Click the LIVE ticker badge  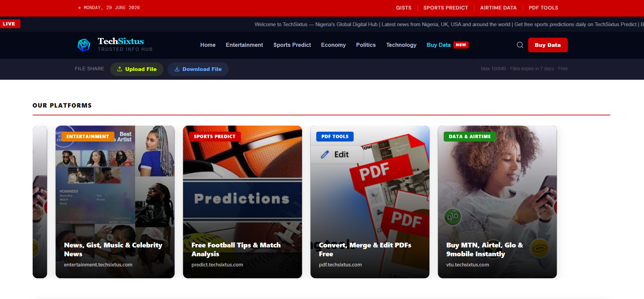[10, 24]
